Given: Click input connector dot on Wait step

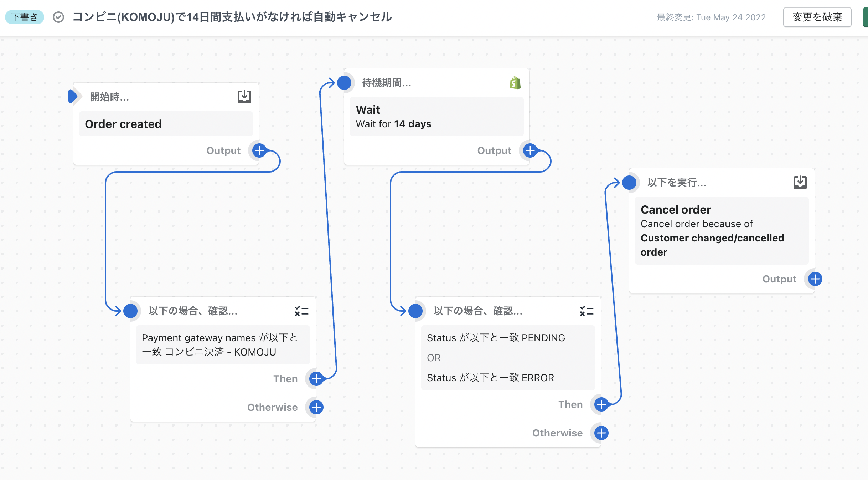Looking at the screenshot, I should pyautogui.click(x=344, y=83).
